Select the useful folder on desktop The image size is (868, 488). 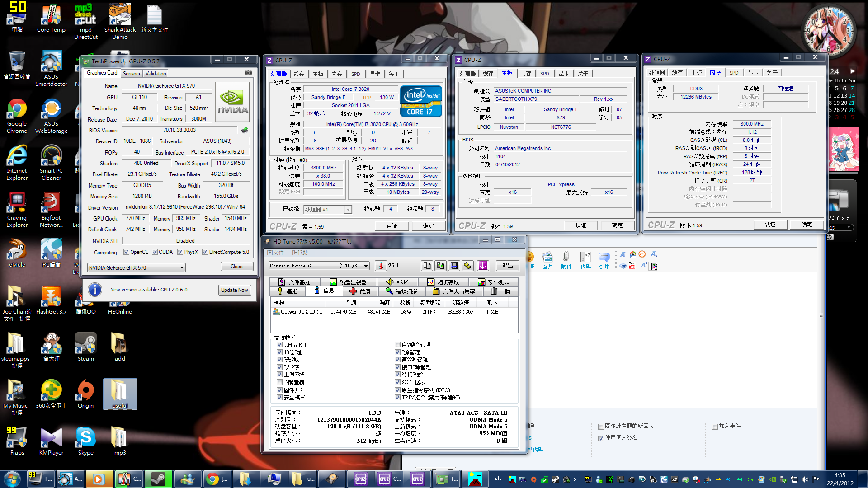[x=120, y=394]
